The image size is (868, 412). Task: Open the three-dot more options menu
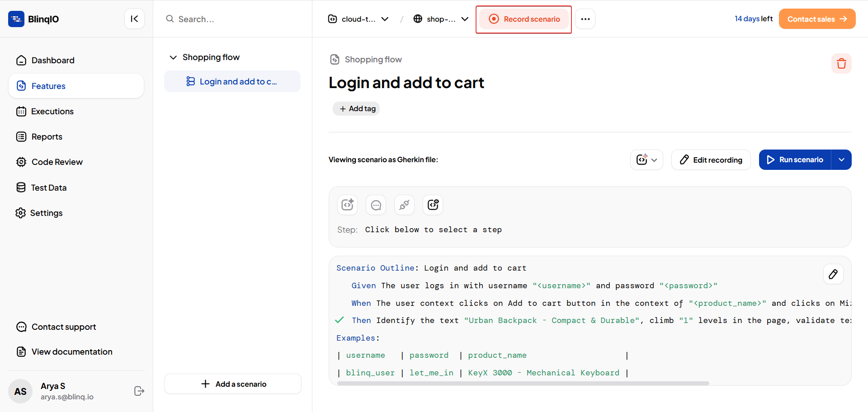point(585,19)
